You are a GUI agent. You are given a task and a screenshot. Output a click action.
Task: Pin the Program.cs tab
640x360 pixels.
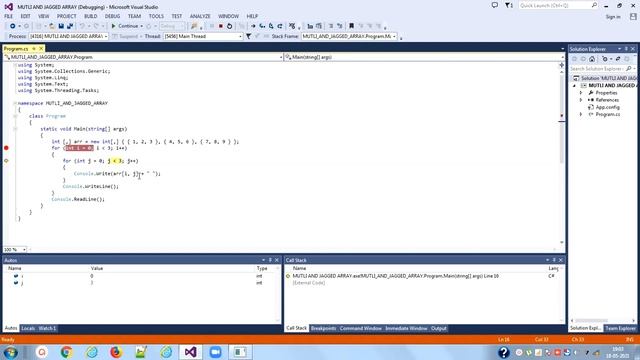click(34, 49)
